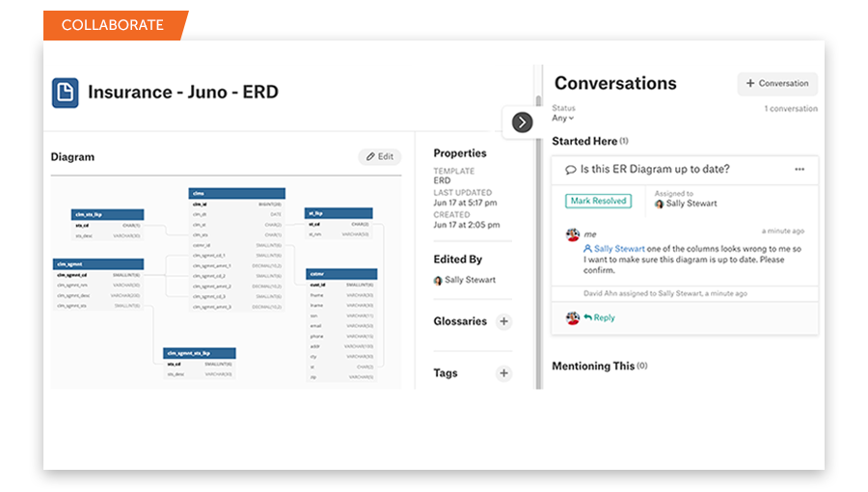Click the Created Jun 17 at 2:05 pm value
Screen dimensions: 868x492
467,225
